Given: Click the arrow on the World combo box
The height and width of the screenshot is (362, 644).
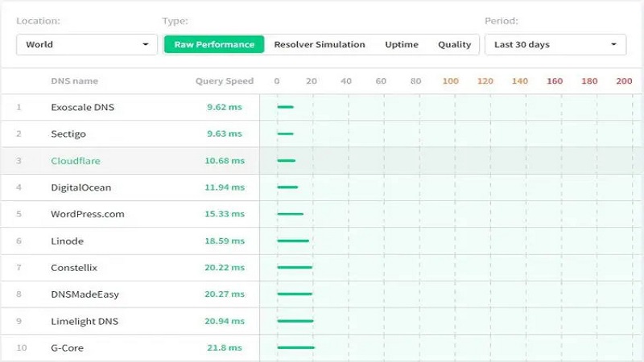Looking at the screenshot, I should tap(146, 45).
